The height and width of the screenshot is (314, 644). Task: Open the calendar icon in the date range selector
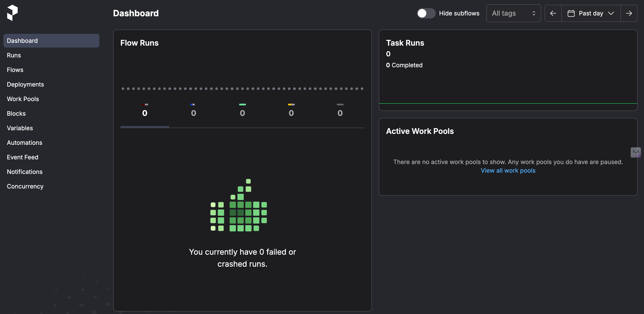(571, 13)
